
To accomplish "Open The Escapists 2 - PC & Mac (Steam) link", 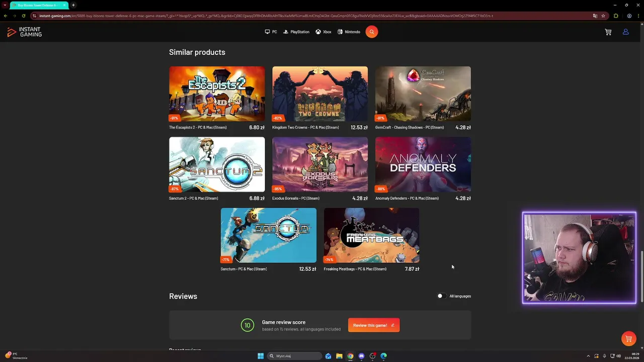I will coord(198,127).
